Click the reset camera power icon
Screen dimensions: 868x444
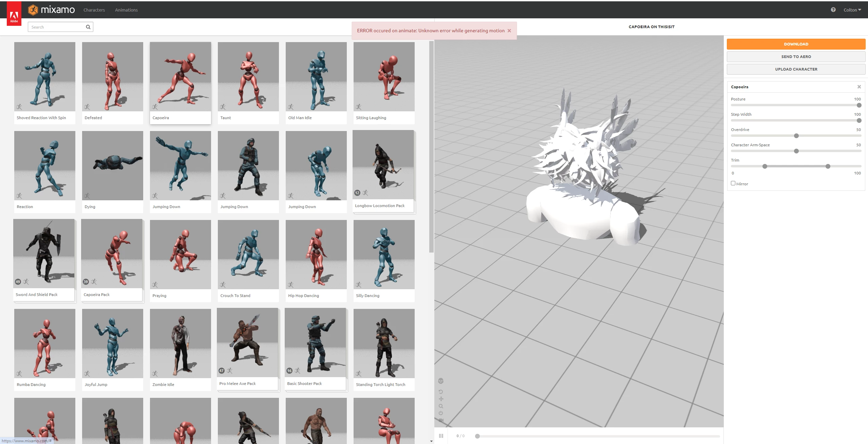[441, 413]
